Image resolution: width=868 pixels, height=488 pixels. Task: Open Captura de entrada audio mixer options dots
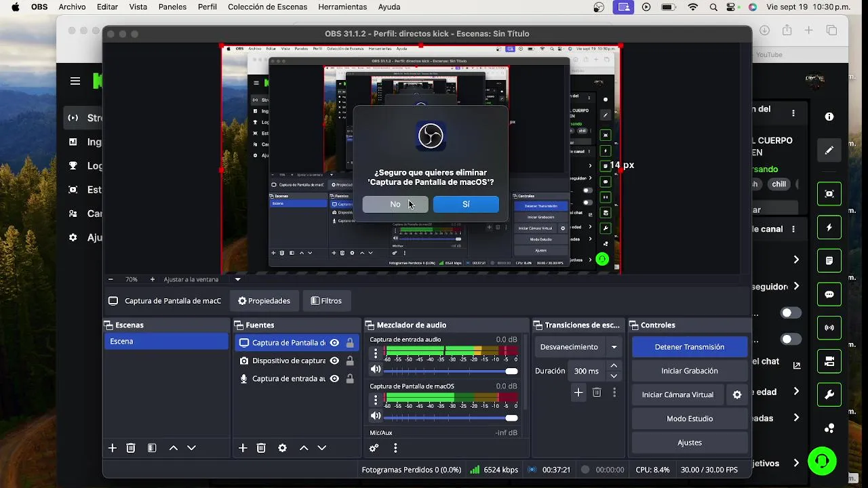pyautogui.click(x=376, y=353)
